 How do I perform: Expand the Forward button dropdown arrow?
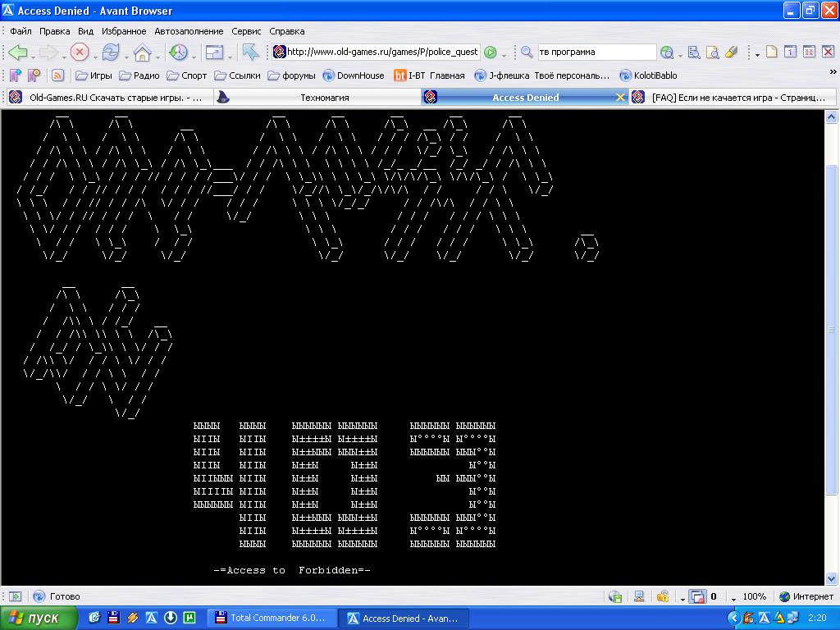pyautogui.click(x=64, y=56)
